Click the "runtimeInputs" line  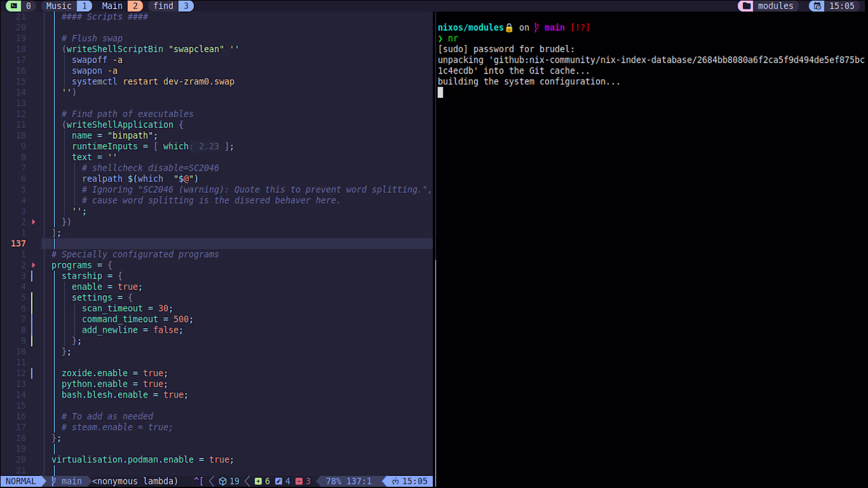tap(153, 146)
